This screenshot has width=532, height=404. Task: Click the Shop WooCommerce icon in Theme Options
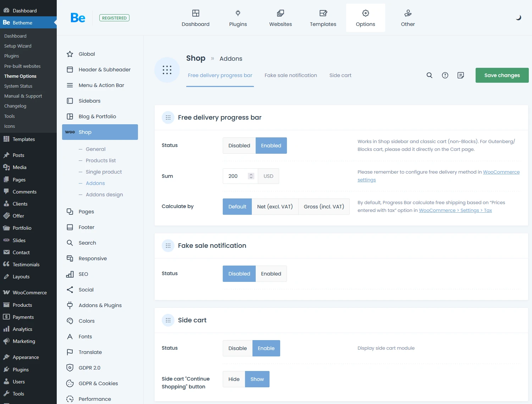click(70, 132)
